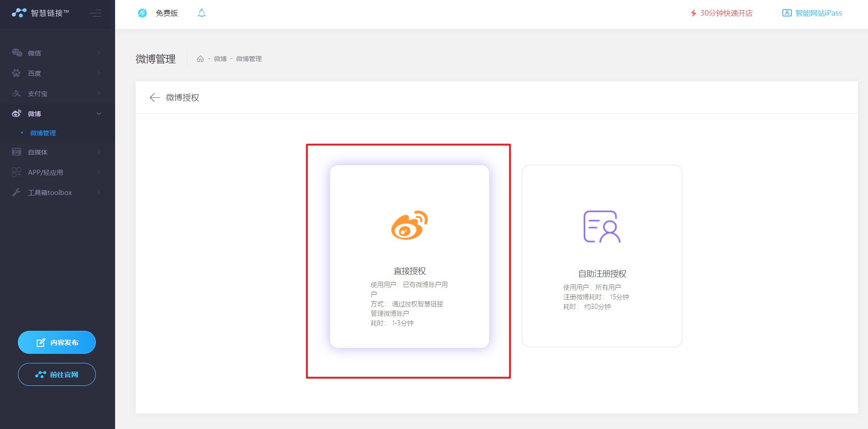
Task: Click the 内容发布 button
Action: coord(57,342)
